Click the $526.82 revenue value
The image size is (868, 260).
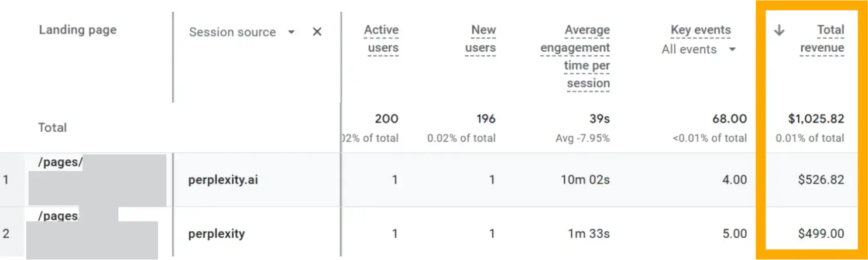(x=821, y=180)
